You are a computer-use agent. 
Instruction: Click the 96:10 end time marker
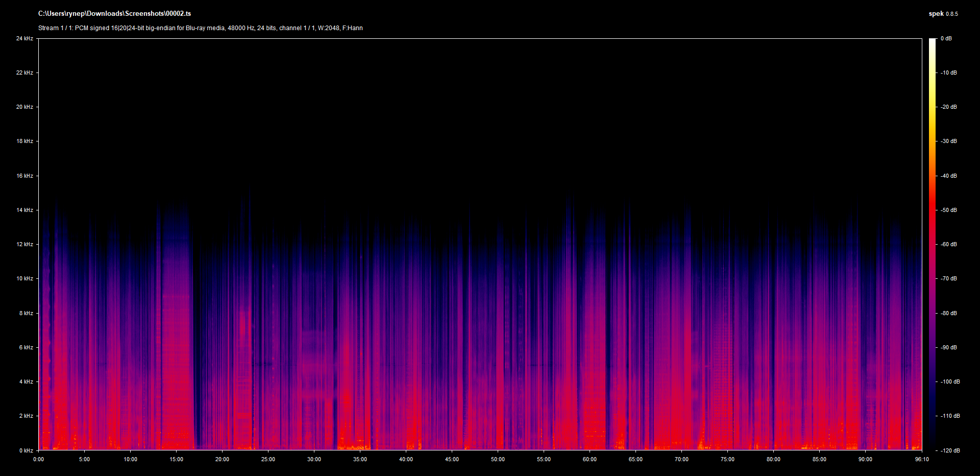[922, 460]
